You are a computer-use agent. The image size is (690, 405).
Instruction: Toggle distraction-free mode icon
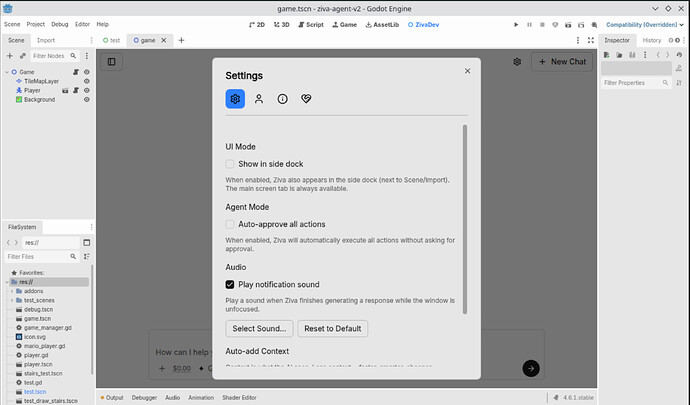click(591, 40)
